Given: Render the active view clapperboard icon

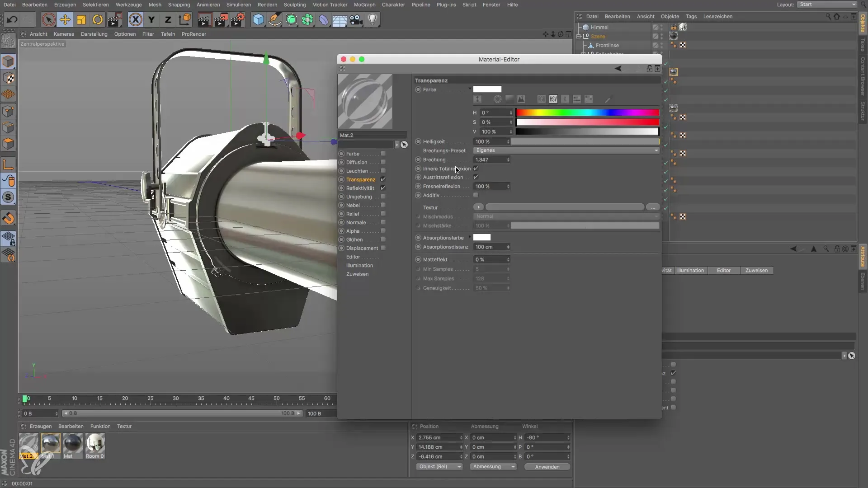Looking at the screenshot, I should [204, 19].
